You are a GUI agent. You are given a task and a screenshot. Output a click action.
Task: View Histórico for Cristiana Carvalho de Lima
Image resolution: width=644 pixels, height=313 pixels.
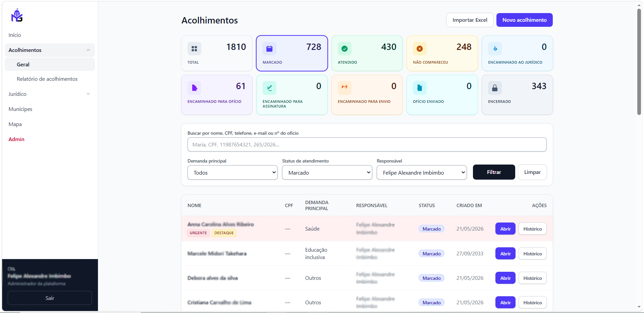click(x=532, y=303)
